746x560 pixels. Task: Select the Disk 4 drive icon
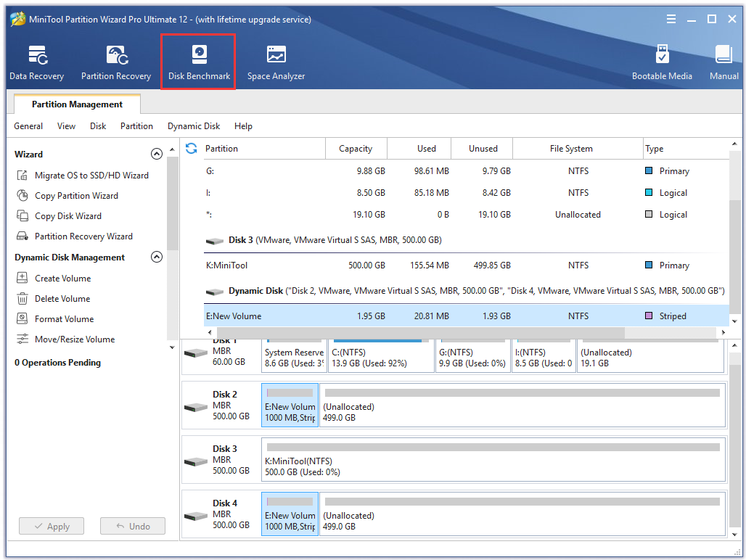(196, 516)
